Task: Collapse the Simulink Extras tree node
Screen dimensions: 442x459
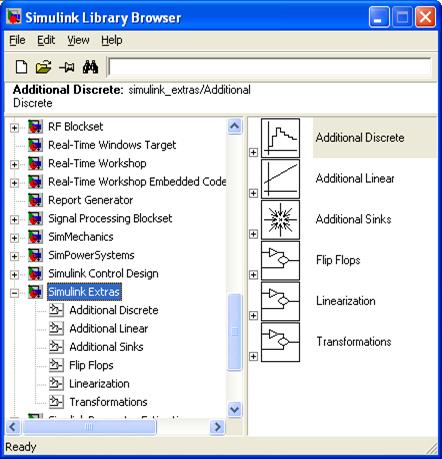Action: [14, 293]
